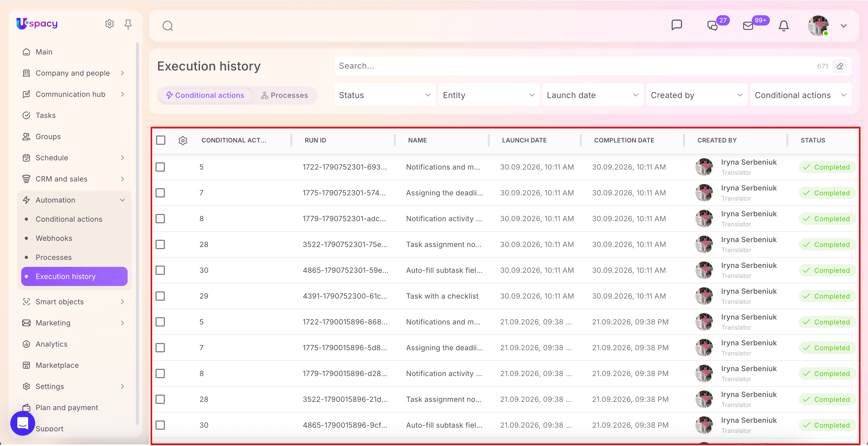Open sidebar settings gear icon
This screenshot has width=868, height=446.
click(x=109, y=24)
